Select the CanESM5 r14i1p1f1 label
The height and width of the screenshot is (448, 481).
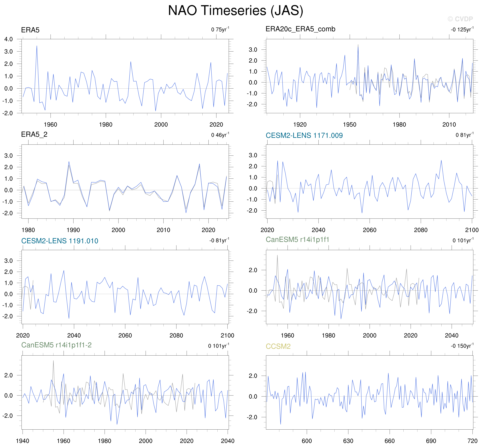(297, 240)
